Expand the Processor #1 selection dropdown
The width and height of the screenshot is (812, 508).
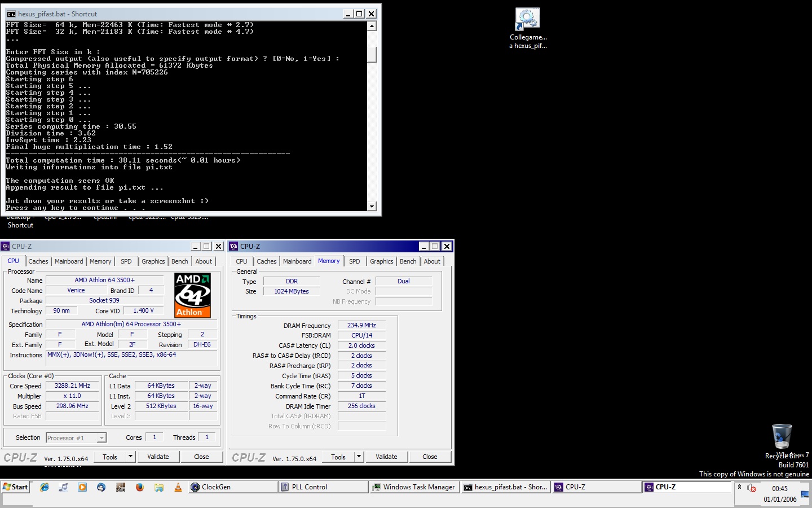point(101,438)
